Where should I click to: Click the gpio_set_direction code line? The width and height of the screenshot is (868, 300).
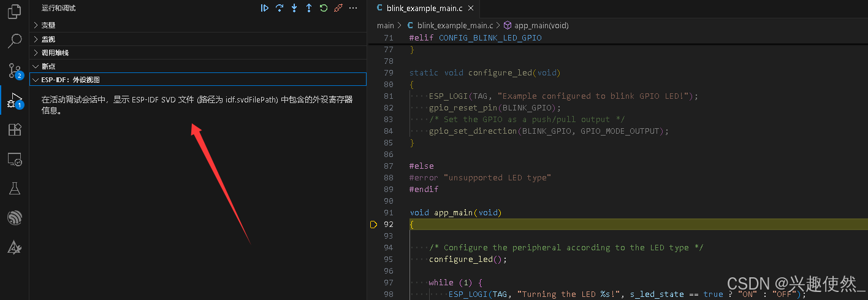pos(549,131)
